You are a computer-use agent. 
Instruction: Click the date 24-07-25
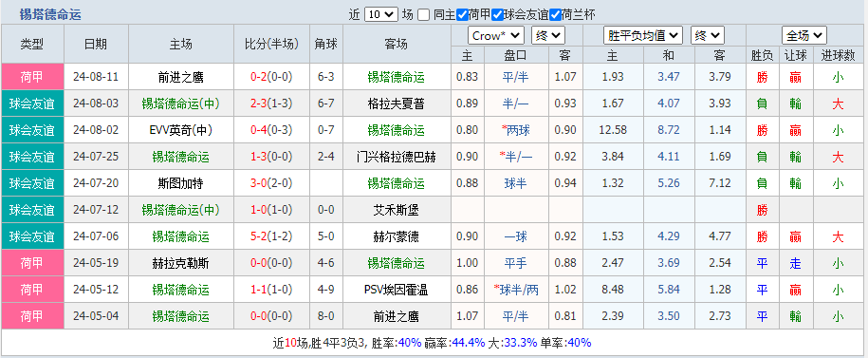(96, 157)
